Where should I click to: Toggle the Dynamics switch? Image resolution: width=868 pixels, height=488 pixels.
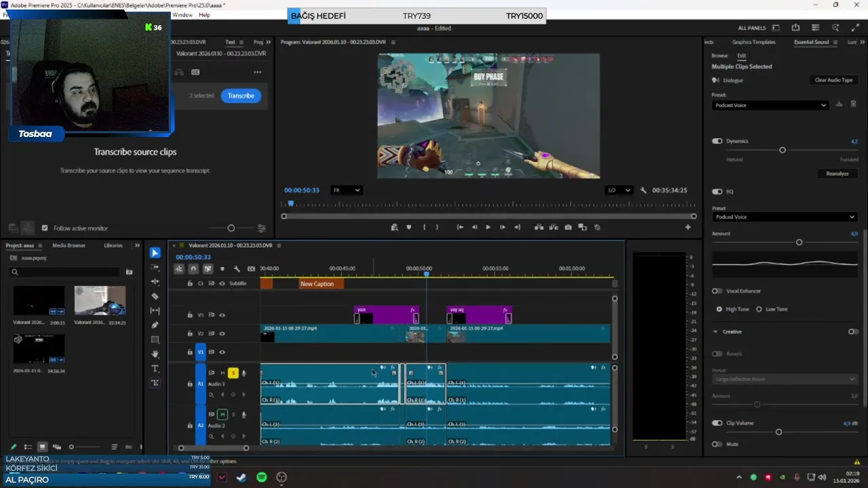click(717, 141)
